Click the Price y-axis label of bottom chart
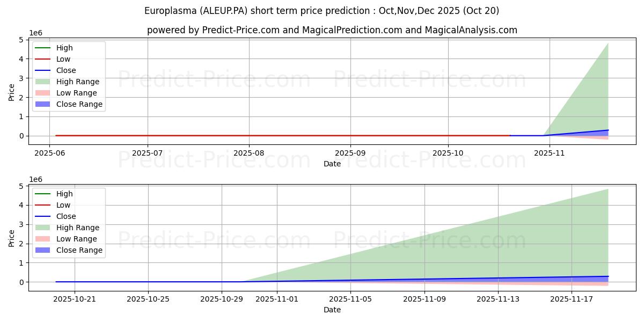 [12, 238]
